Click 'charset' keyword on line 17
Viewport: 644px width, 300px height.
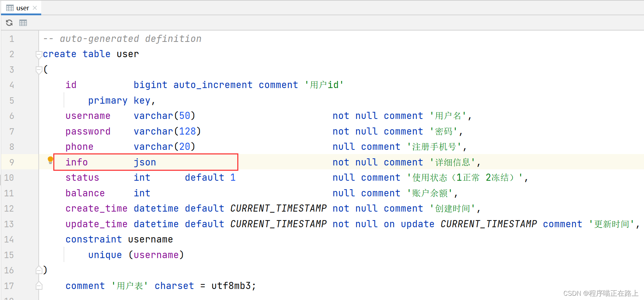pyautogui.click(x=174, y=286)
